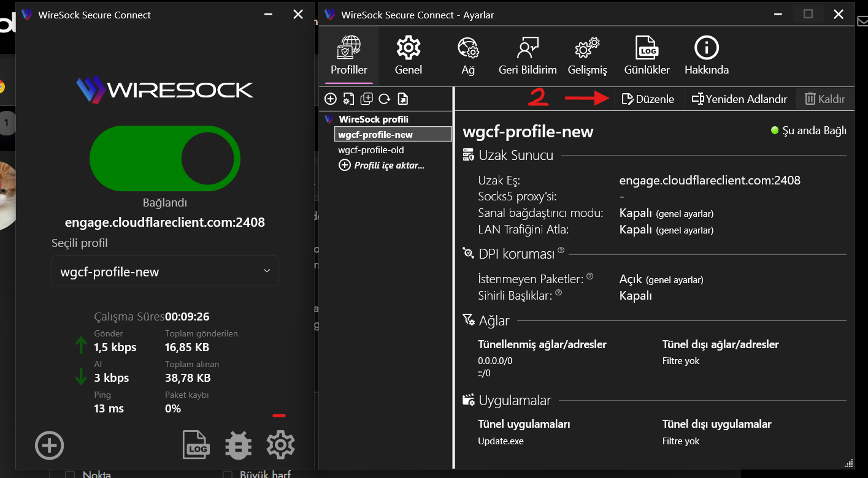This screenshot has height=478, width=868.
Task: Toggle the big green connection switch
Action: tap(164, 159)
